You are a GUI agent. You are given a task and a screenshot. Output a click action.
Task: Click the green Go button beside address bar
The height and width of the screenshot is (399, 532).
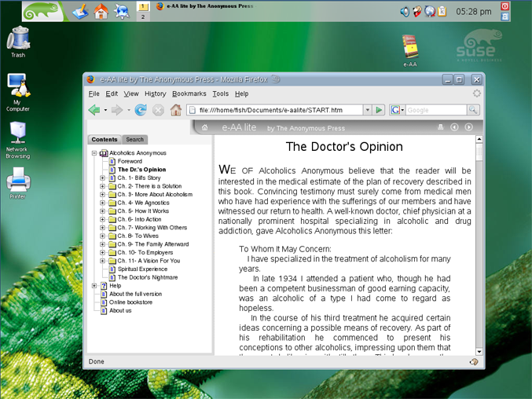click(x=379, y=110)
